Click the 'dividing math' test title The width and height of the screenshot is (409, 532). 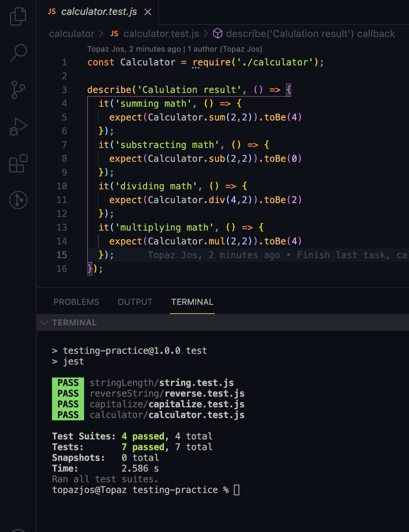(x=156, y=186)
